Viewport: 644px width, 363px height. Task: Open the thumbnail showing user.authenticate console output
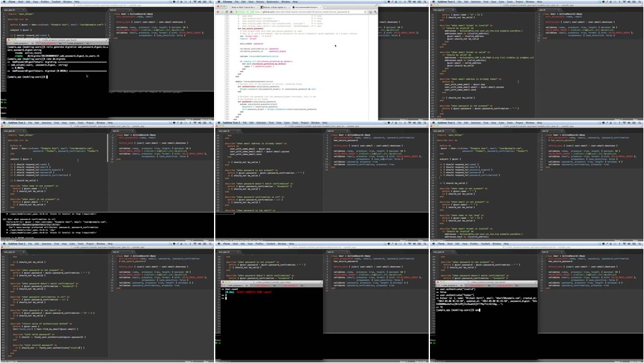point(537,302)
